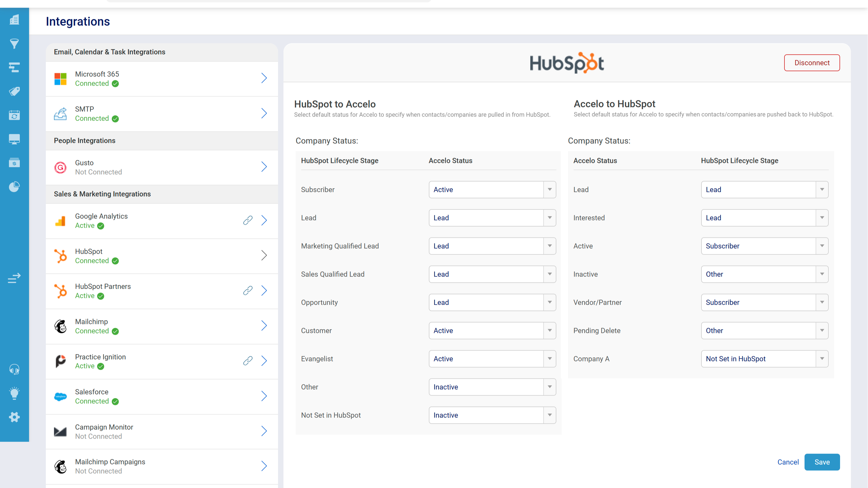This screenshot has height=488, width=868.
Task: Click the settings gear sidebar icon
Action: (14, 417)
